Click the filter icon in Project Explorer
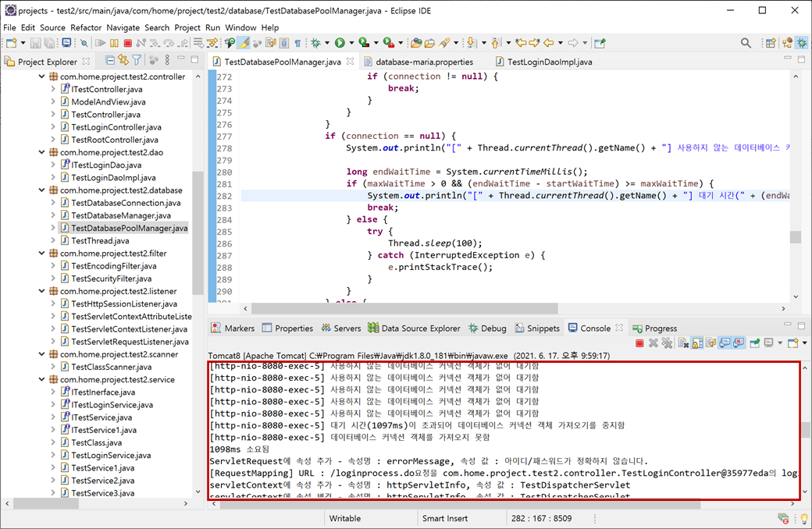 click(137, 61)
